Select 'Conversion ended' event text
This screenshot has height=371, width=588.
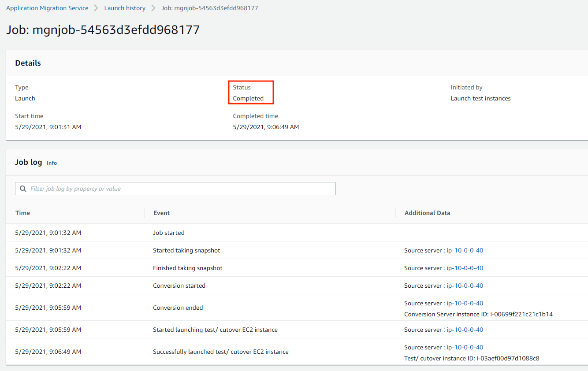tap(178, 308)
